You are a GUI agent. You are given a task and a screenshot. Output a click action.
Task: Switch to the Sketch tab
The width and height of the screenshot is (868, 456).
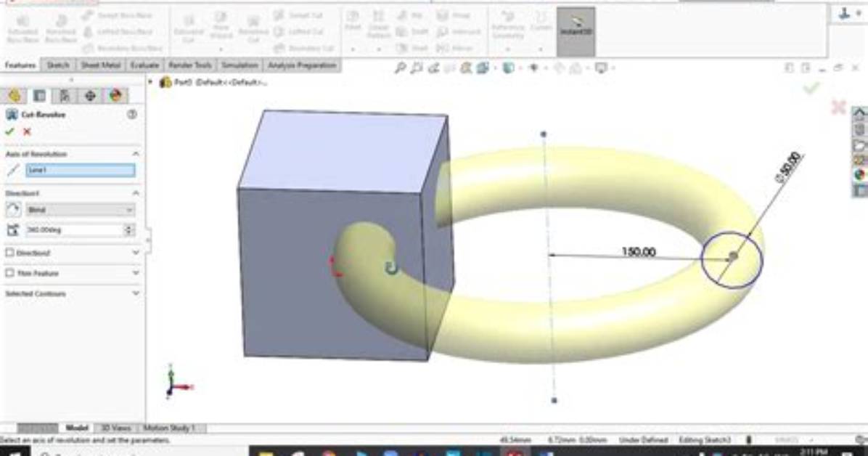pos(57,65)
